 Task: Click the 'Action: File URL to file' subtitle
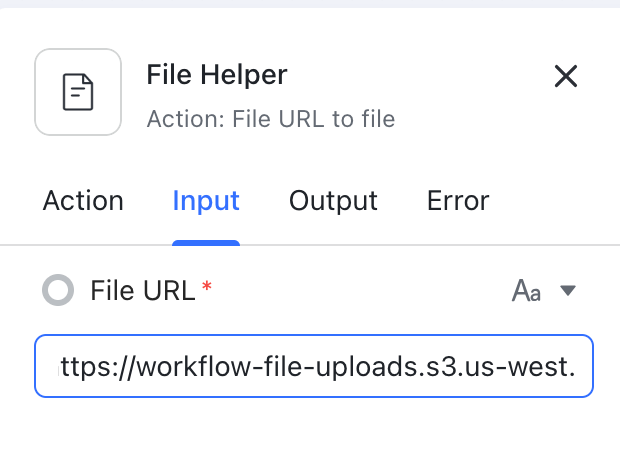pyautogui.click(x=270, y=120)
